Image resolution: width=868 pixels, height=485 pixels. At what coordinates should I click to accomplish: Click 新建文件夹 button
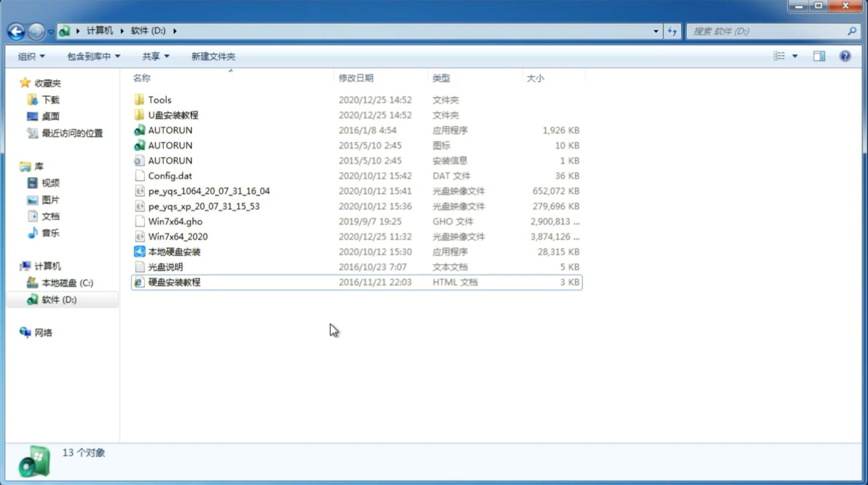[213, 55]
